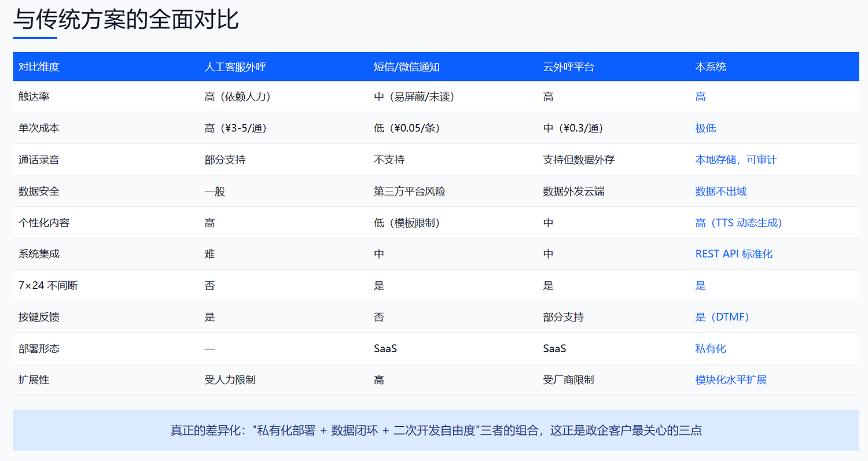Click the 部署形态 row label
The width and height of the screenshot is (868, 461).
[x=39, y=349]
